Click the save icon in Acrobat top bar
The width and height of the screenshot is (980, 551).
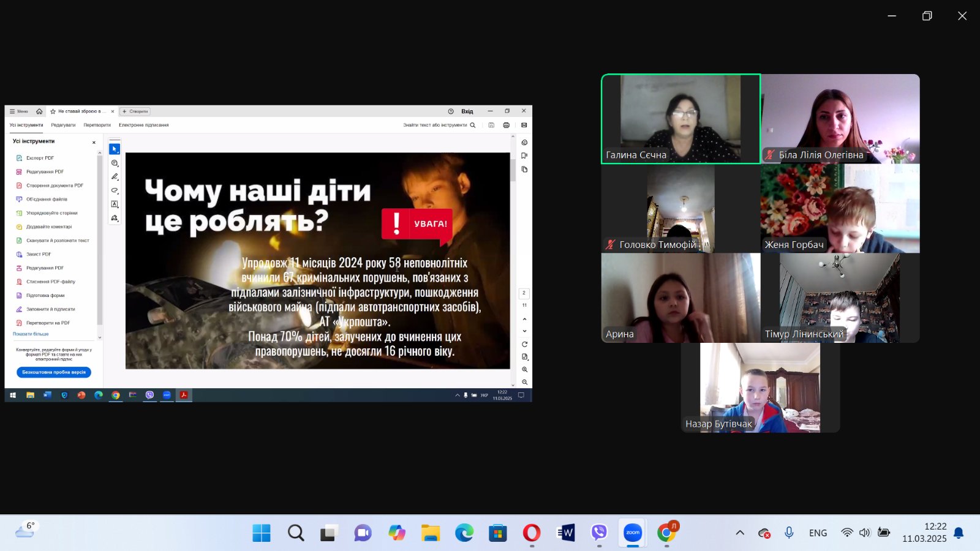pos(491,125)
